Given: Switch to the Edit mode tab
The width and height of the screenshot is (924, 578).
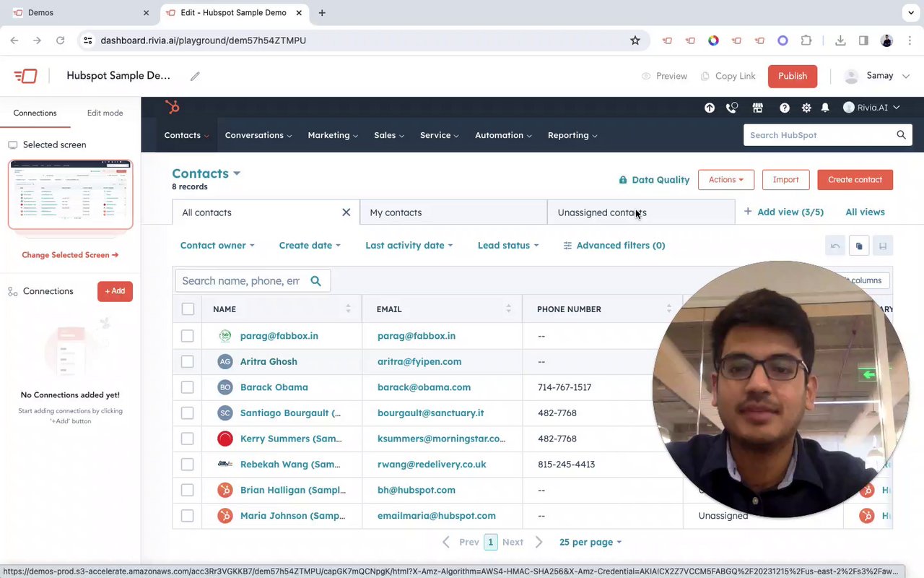Looking at the screenshot, I should click(105, 113).
